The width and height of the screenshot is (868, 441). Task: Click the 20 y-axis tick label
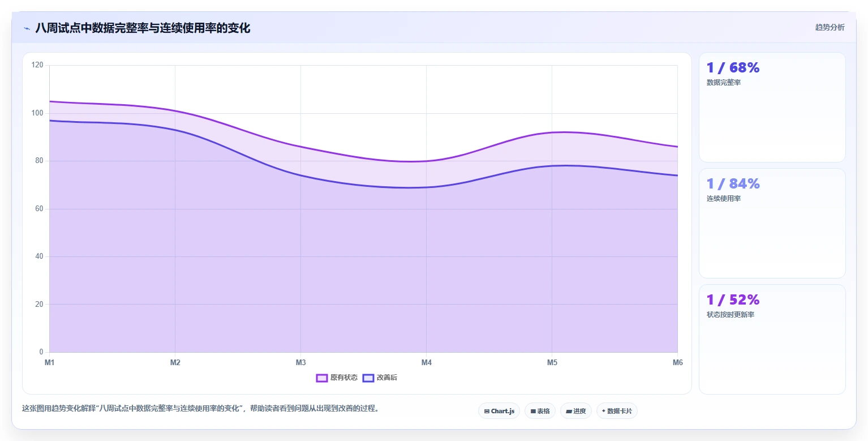(x=39, y=305)
